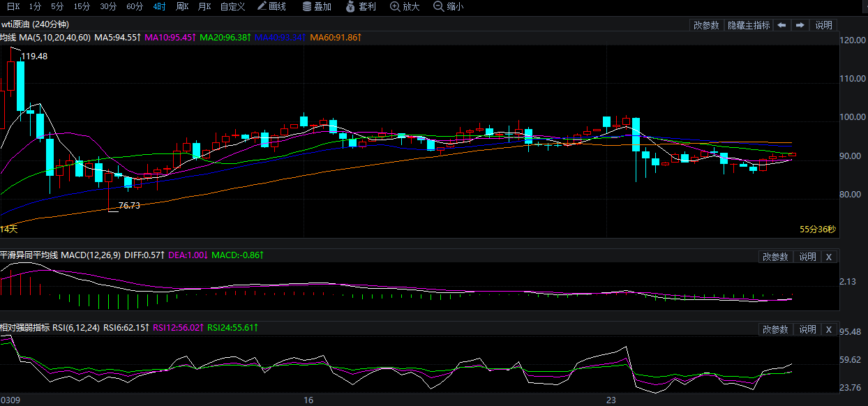Open the 自定义 custom period option
868x406 pixels.
pos(232,7)
